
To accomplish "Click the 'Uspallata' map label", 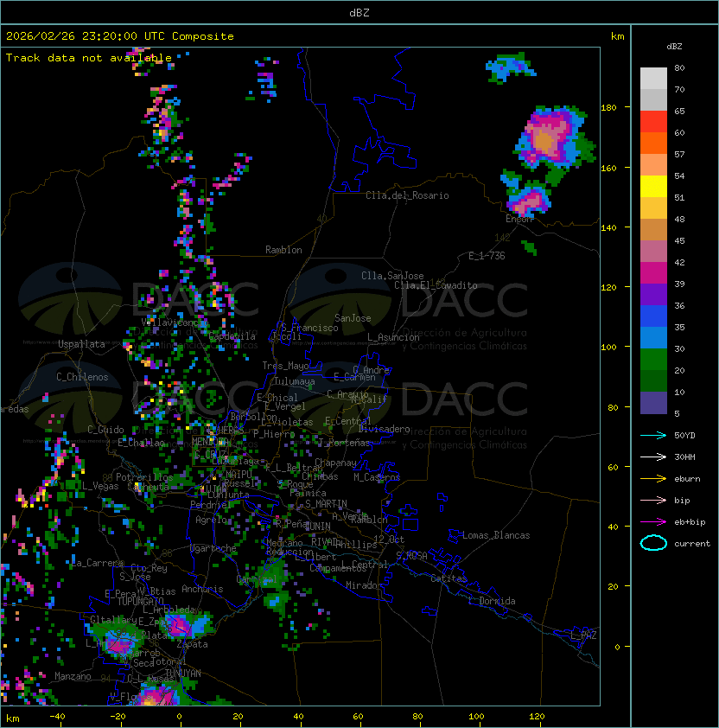I will coord(81,344).
